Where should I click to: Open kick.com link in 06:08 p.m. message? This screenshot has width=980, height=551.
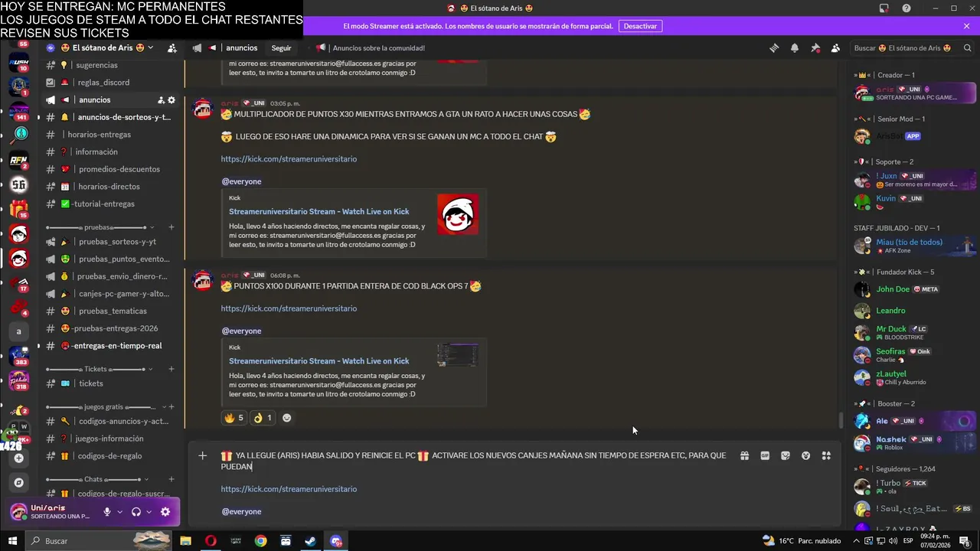click(x=289, y=308)
